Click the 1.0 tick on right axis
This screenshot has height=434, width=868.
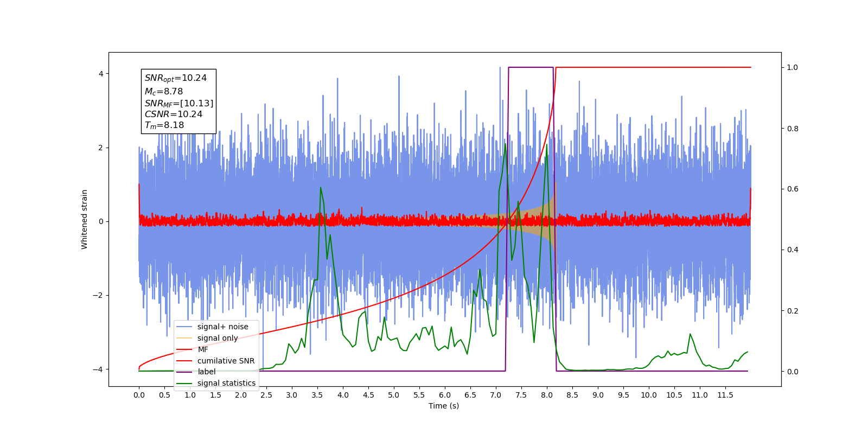793,68
